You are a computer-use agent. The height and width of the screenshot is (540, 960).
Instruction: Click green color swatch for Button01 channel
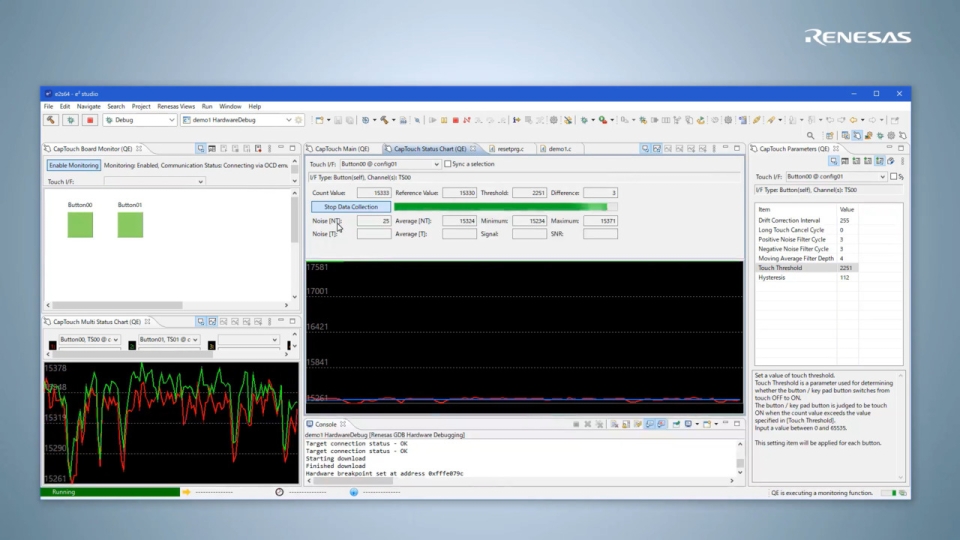point(132,346)
